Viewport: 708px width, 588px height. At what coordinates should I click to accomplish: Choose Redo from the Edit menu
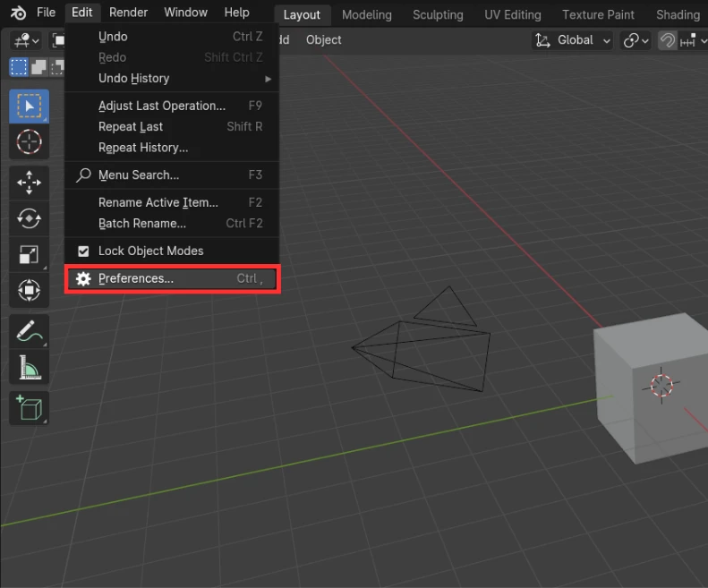(x=172, y=57)
